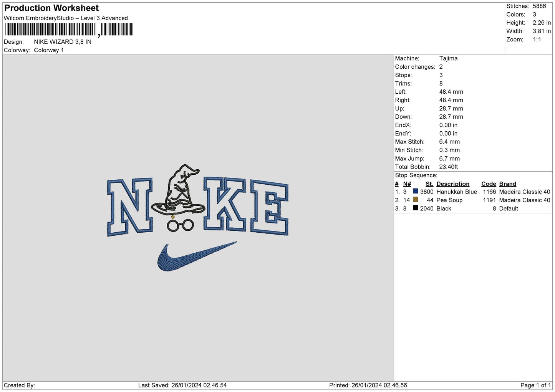Click the 'Production Worksheet' title
Screen dimensions: 555x392
pyautogui.click(x=51, y=8)
